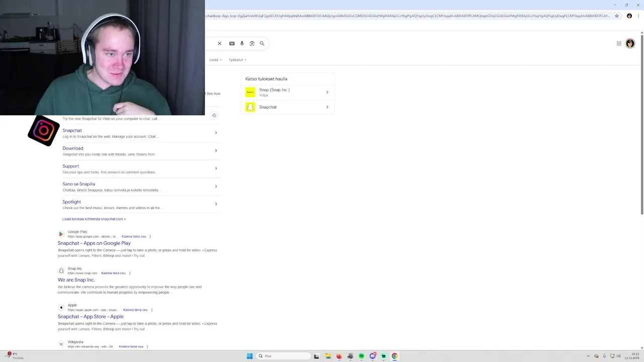Open Snapchat - Apps on Google Play
Viewport: 644px width, 362px height.
click(x=94, y=243)
